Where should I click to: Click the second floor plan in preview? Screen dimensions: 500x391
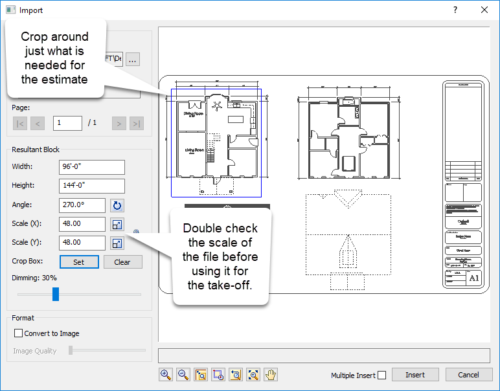click(349, 133)
